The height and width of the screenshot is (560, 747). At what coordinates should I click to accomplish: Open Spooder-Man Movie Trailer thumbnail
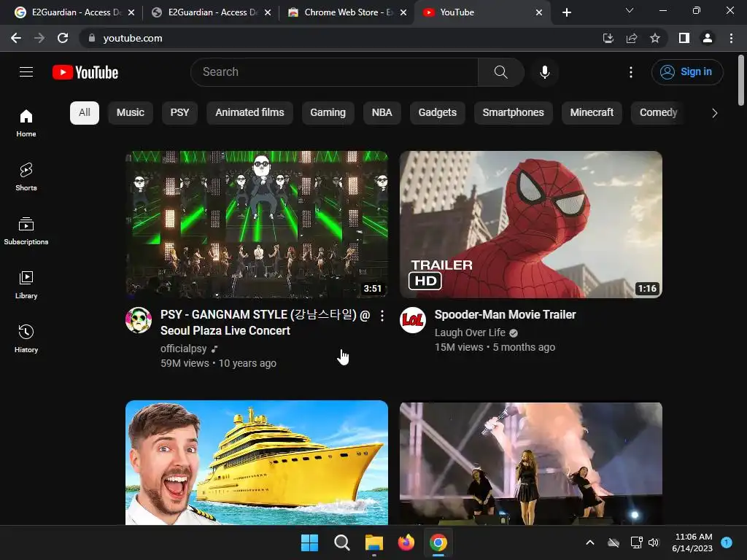(x=531, y=225)
